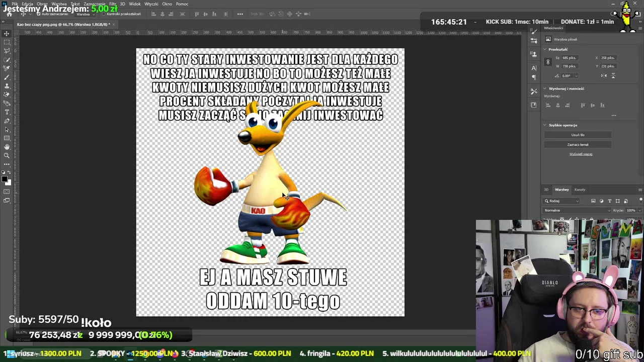
Task: Select the Rectangle shape tool
Action: pos(7,138)
